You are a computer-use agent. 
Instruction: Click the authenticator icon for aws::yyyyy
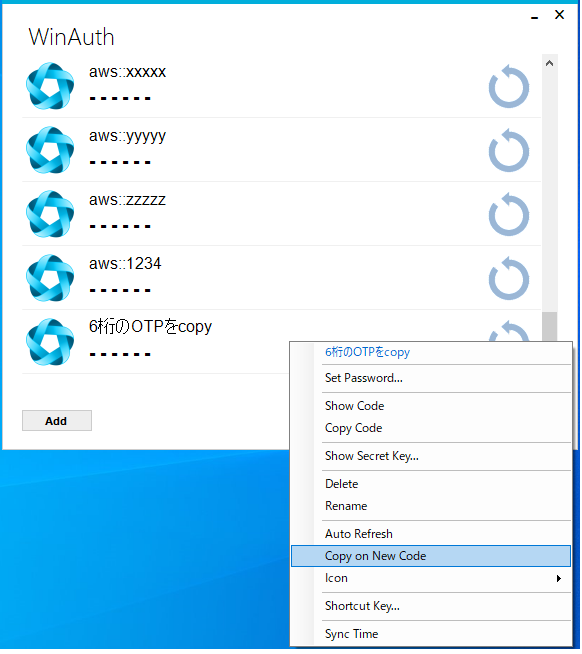click(50, 150)
